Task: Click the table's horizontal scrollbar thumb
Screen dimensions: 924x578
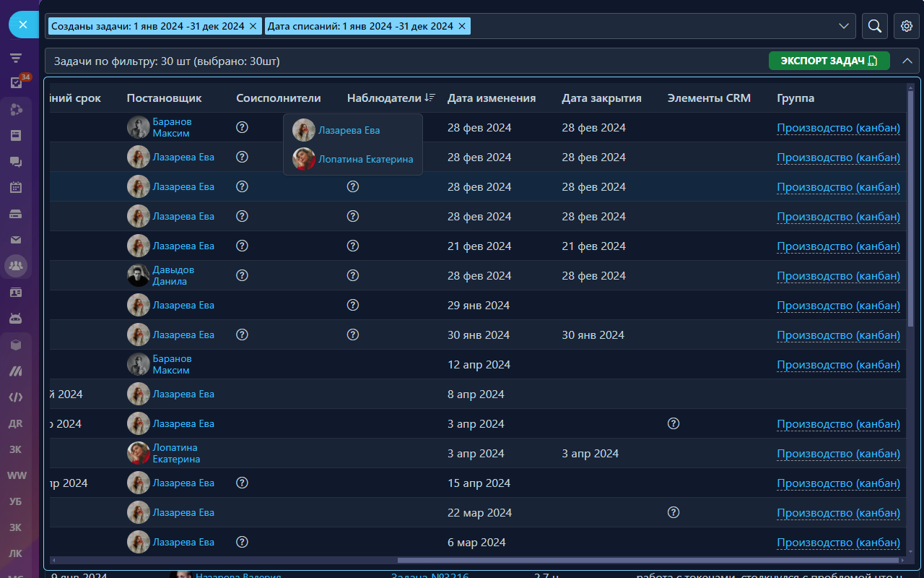Action: pos(649,560)
